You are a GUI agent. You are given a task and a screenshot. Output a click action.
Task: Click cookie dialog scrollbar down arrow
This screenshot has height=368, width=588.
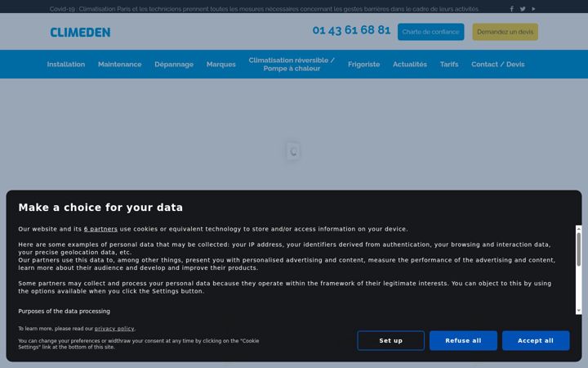tap(579, 311)
